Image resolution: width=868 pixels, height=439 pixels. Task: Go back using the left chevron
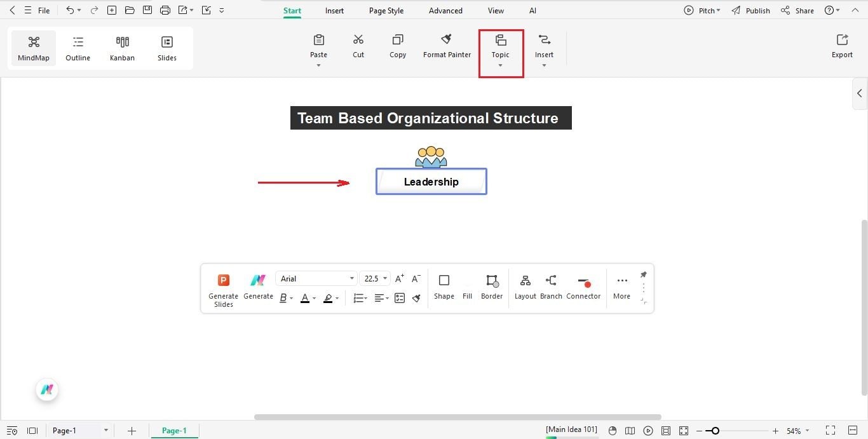pyautogui.click(x=12, y=10)
